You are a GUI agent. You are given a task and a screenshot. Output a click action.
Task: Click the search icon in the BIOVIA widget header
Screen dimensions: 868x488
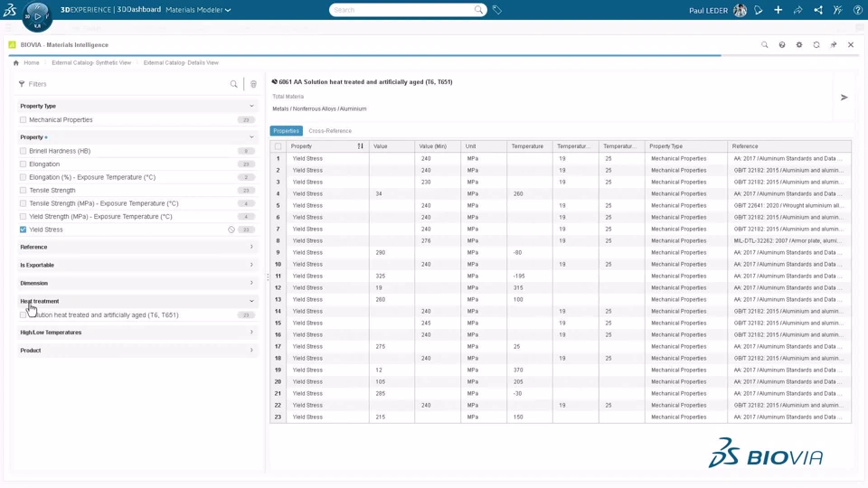pos(765,45)
